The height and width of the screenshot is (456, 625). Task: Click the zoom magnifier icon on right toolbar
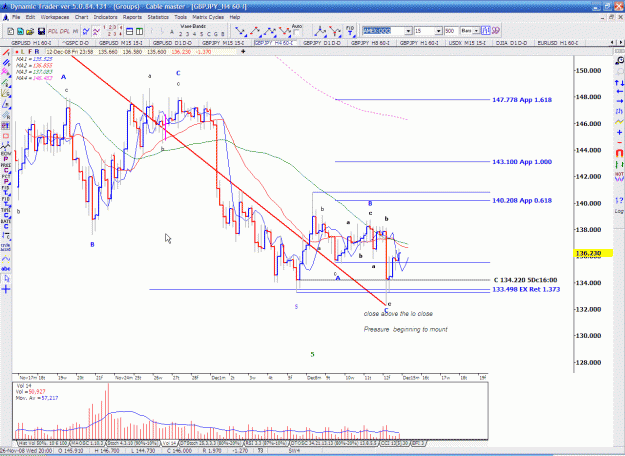click(619, 61)
